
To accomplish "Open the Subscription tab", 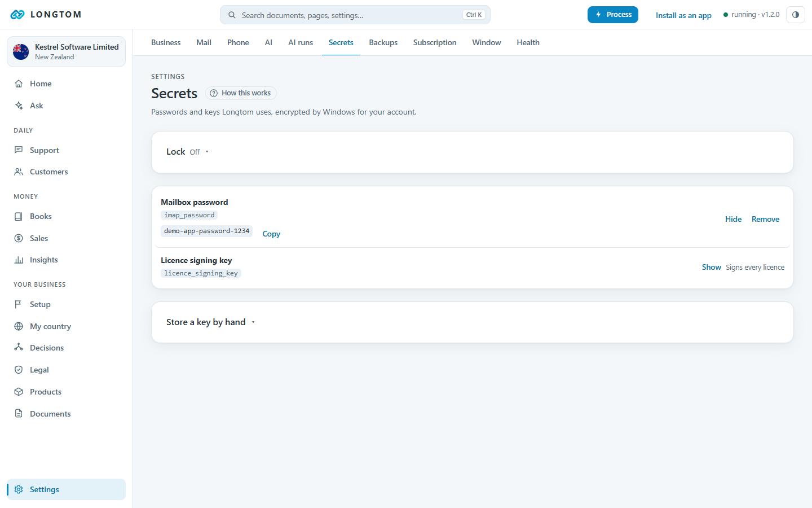I will click(435, 42).
